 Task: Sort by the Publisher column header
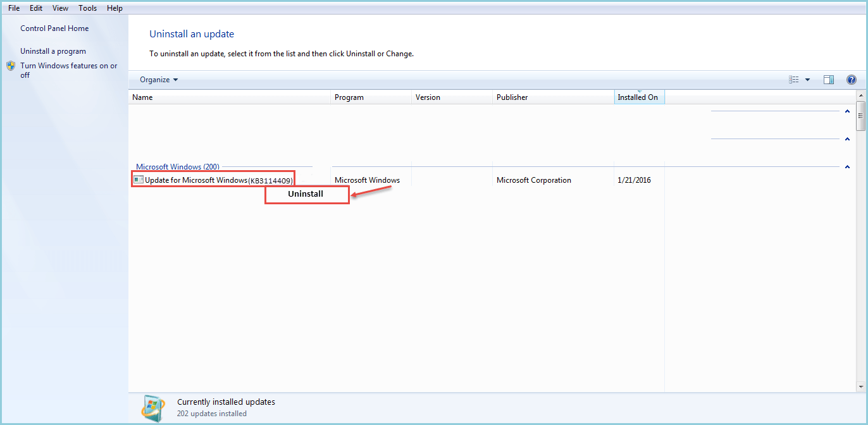[554, 97]
